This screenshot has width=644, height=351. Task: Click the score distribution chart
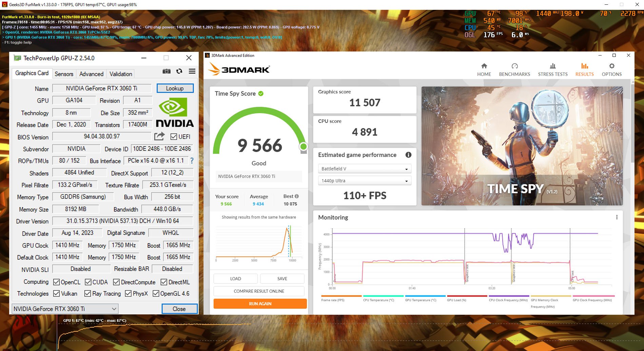259,243
